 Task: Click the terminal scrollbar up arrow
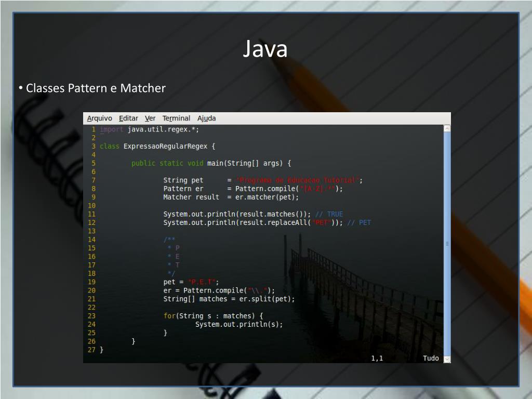[447, 128]
